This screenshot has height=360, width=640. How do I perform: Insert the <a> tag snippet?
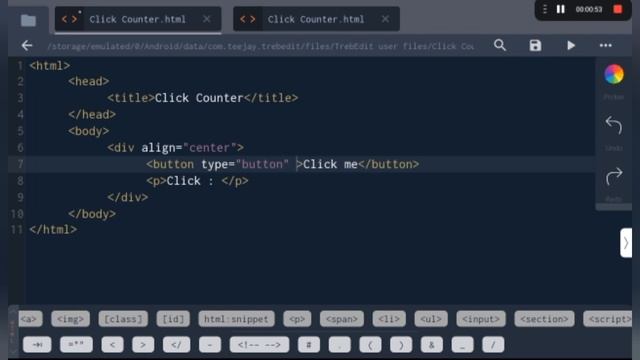click(30, 319)
